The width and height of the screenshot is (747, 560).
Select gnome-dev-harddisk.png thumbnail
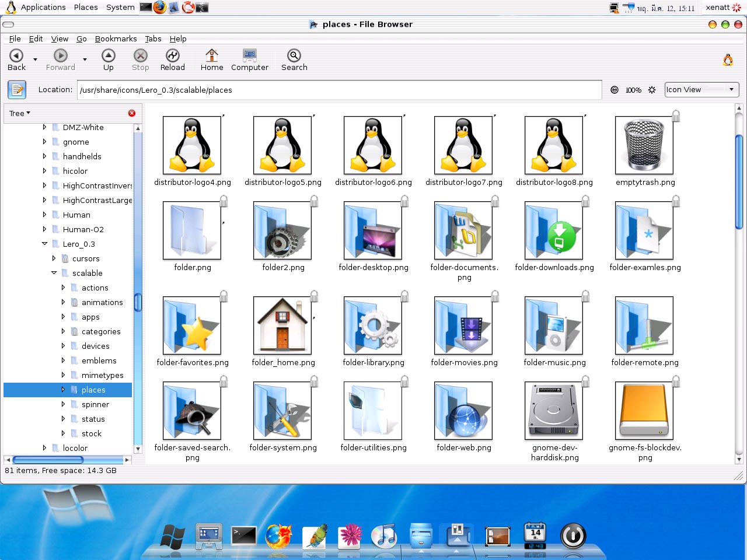[554, 411]
